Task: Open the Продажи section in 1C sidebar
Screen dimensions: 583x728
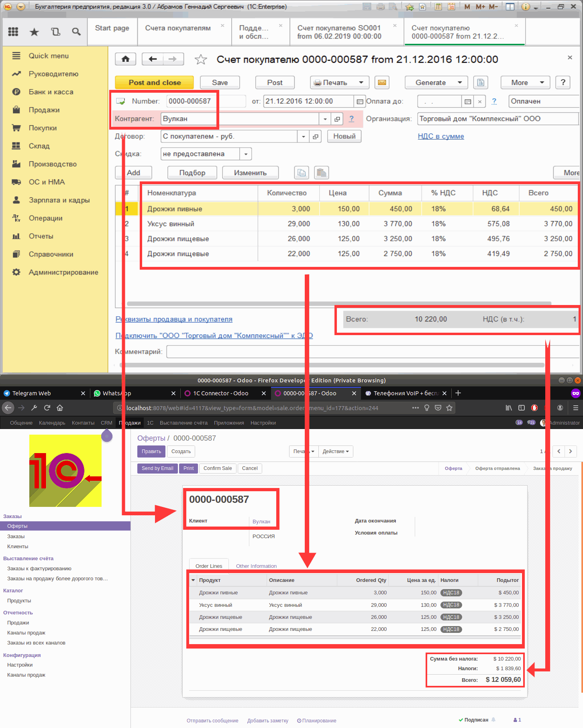Action: 44,110
